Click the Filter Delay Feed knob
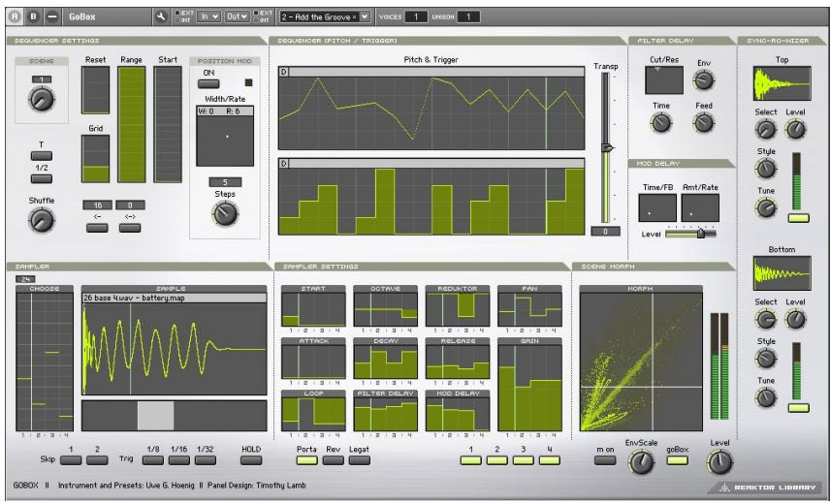The width and height of the screenshot is (831, 504). 704,123
